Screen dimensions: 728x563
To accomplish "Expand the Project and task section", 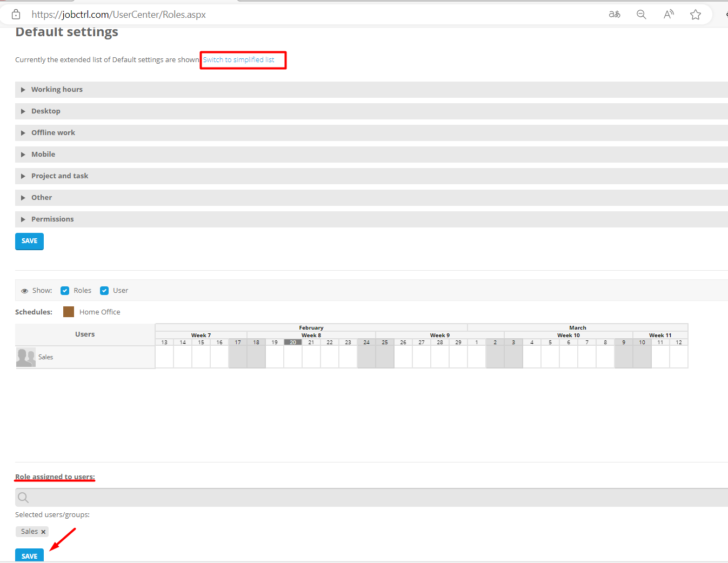I will pos(59,176).
